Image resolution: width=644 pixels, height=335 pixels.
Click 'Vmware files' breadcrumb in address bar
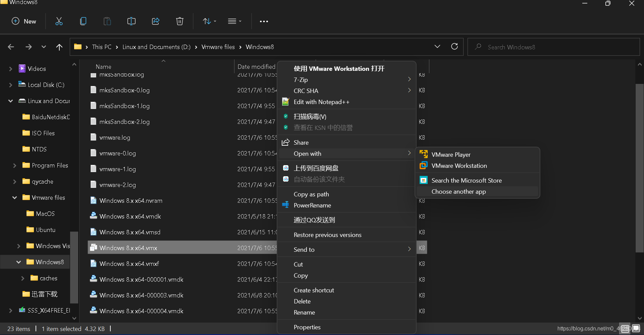click(218, 47)
